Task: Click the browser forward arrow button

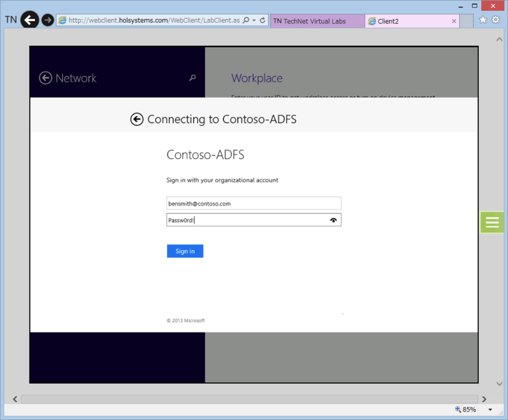Action: [x=48, y=20]
